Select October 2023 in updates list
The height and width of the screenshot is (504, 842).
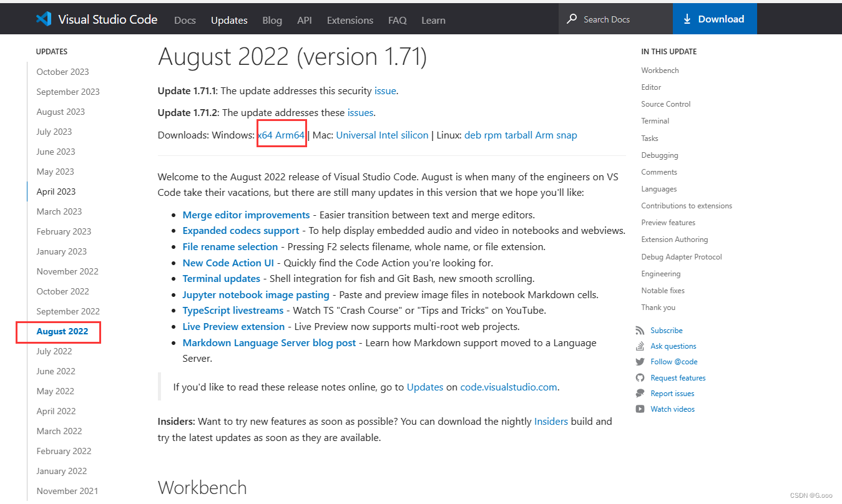[62, 72]
